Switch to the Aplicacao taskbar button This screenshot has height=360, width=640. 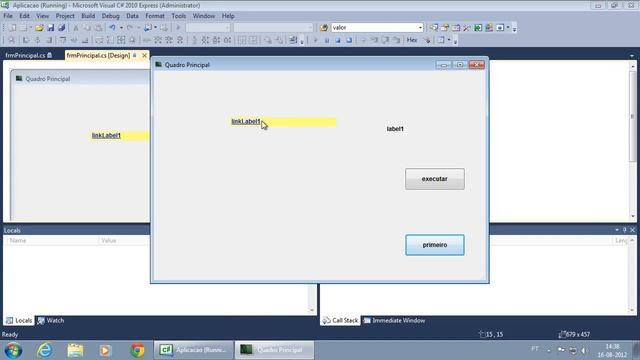tap(194, 350)
